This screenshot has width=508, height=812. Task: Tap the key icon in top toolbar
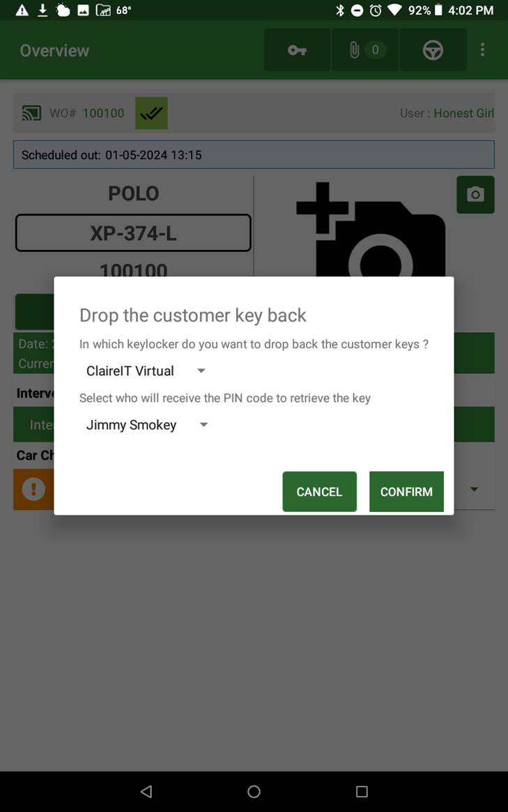[x=297, y=50]
